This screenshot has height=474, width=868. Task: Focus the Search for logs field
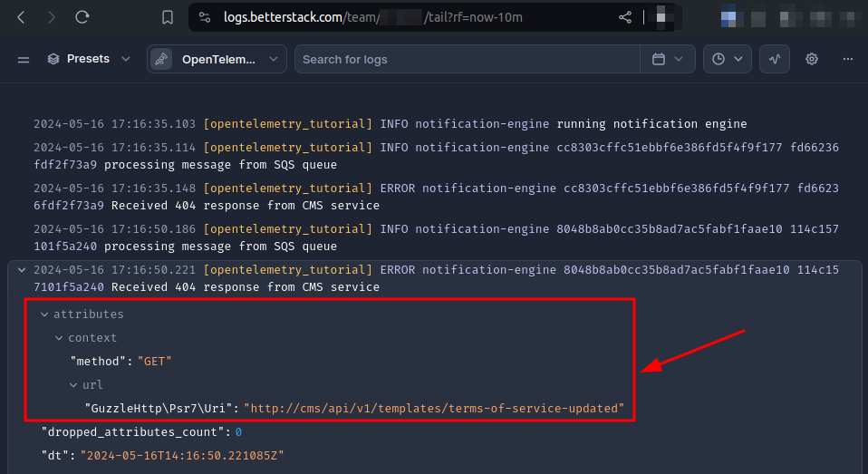pyautogui.click(x=468, y=59)
